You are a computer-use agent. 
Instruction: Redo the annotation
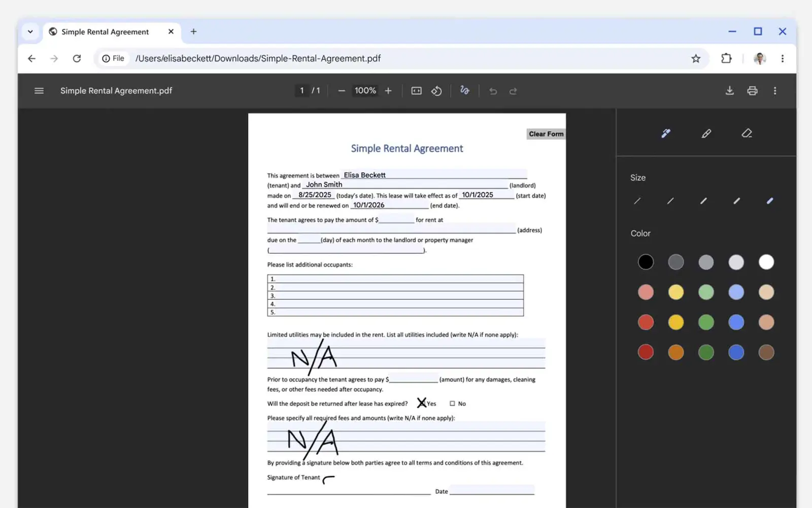tap(513, 91)
